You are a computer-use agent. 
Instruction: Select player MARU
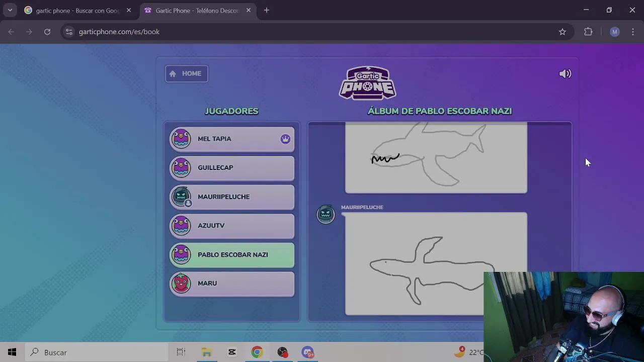(x=232, y=284)
